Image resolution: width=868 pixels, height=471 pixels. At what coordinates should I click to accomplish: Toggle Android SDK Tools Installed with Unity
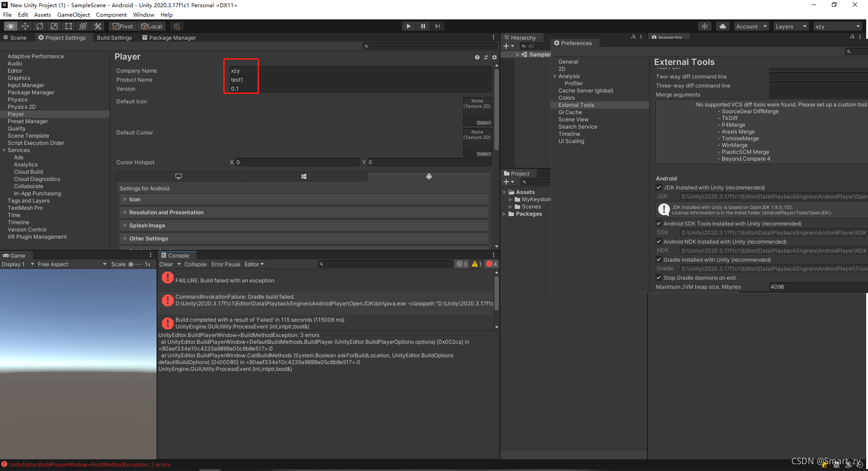(659, 223)
